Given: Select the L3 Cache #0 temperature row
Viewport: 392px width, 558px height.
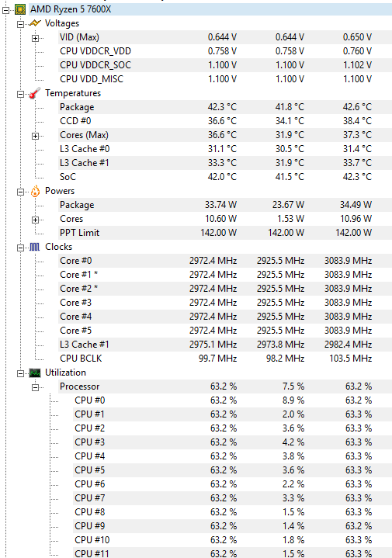Looking at the screenshot, I should click(x=225, y=149).
